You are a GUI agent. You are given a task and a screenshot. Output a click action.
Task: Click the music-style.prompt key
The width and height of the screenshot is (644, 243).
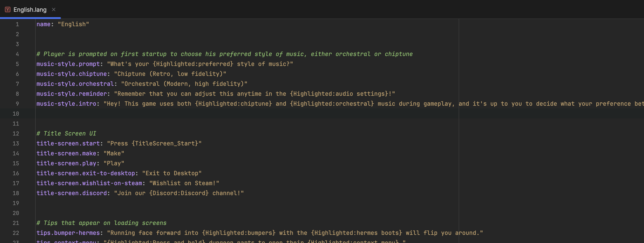pos(68,64)
